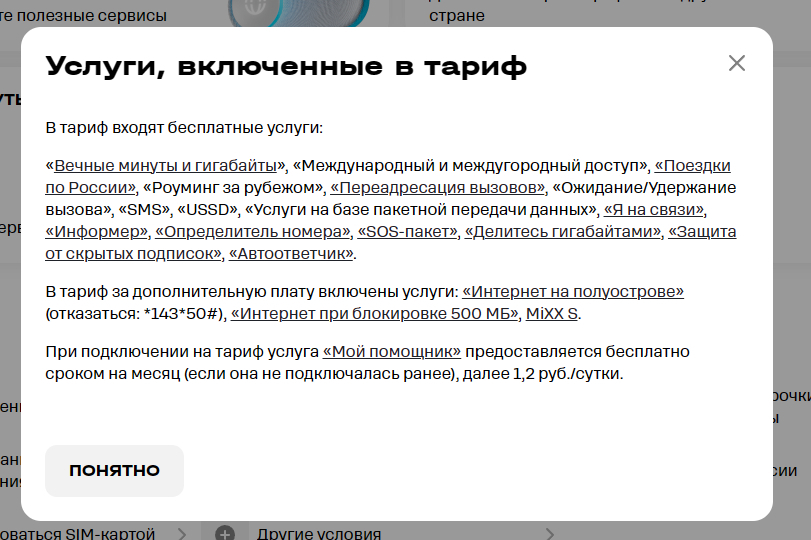Open «Вечные минуты и гигабайты» link
The width and height of the screenshot is (811, 540).
pyautogui.click(x=166, y=166)
